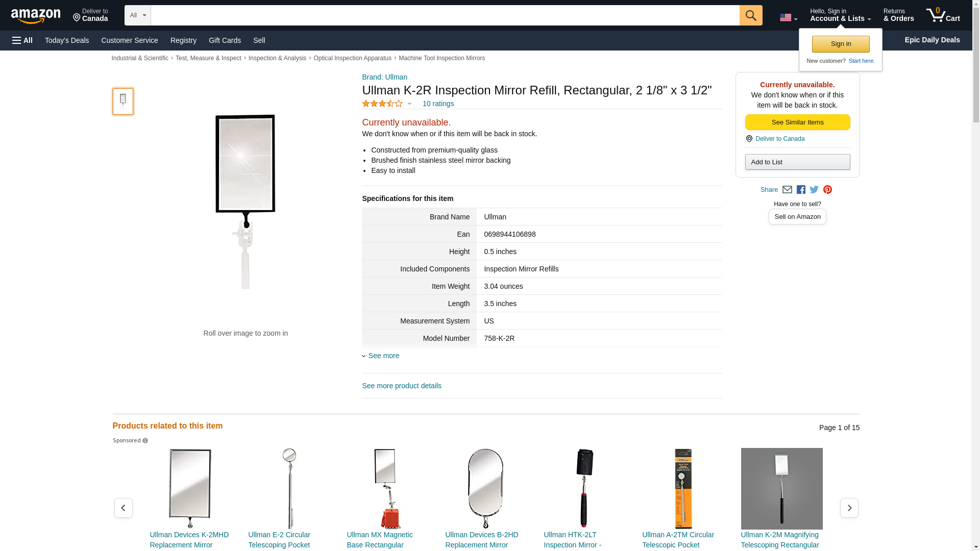
Task: Open Gift Cards menu item
Action: (x=225, y=40)
